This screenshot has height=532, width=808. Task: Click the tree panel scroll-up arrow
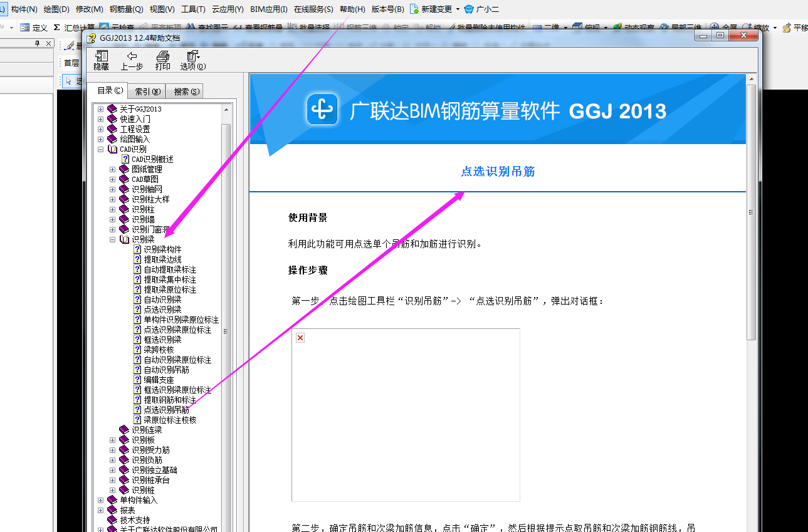click(226, 108)
